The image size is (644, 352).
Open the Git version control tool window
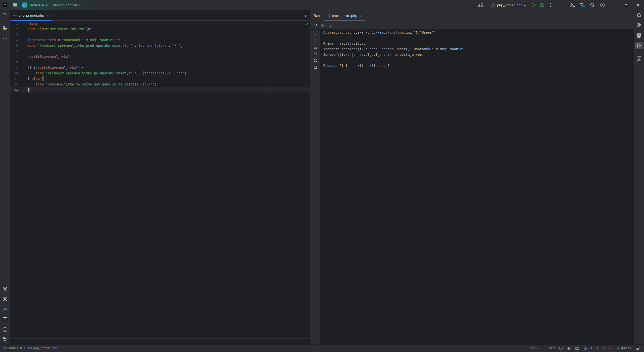[x=5, y=339]
